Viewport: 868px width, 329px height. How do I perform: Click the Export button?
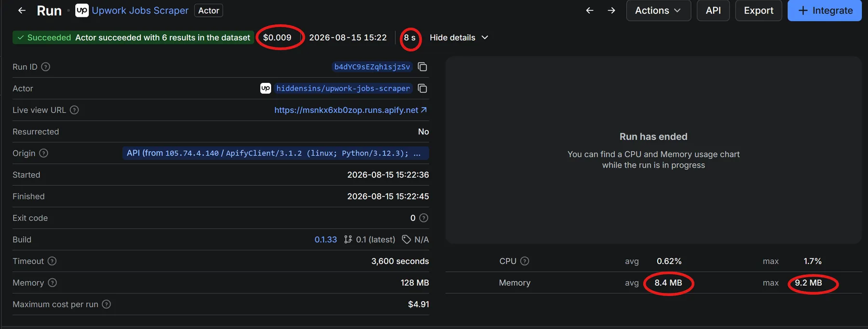(x=759, y=10)
